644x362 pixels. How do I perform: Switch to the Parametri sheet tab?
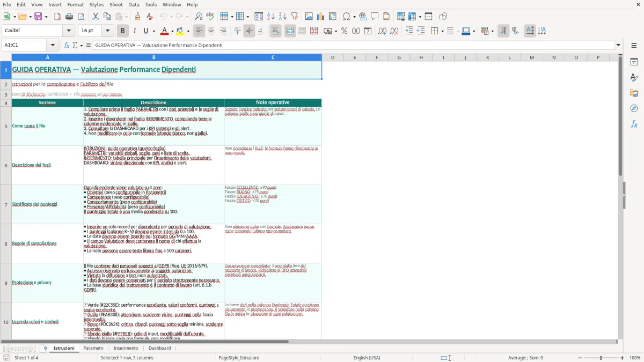93,348
